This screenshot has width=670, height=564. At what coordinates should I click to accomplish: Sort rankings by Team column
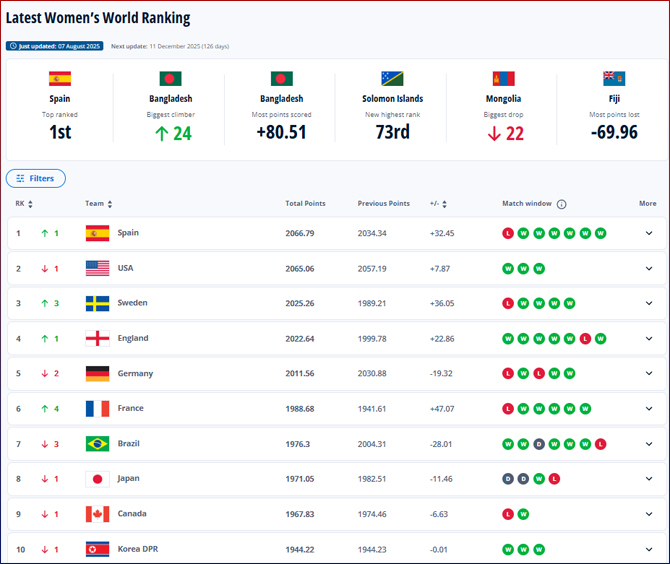tap(98, 204)
